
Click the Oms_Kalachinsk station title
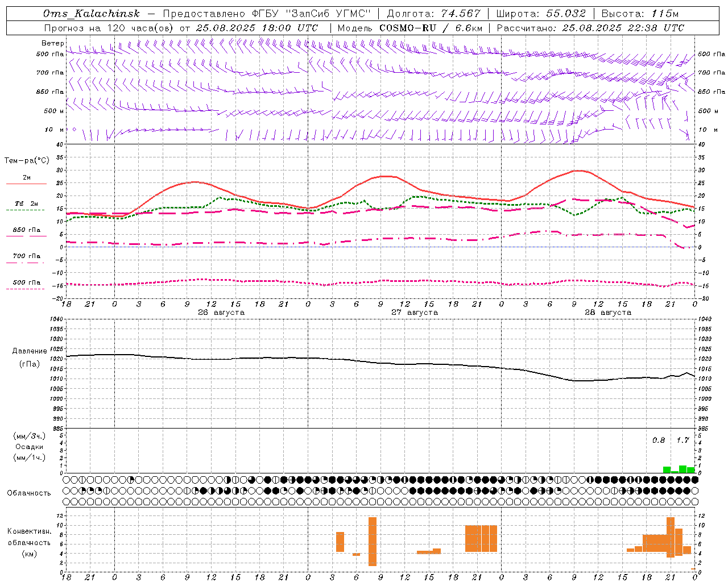[92, 14]
